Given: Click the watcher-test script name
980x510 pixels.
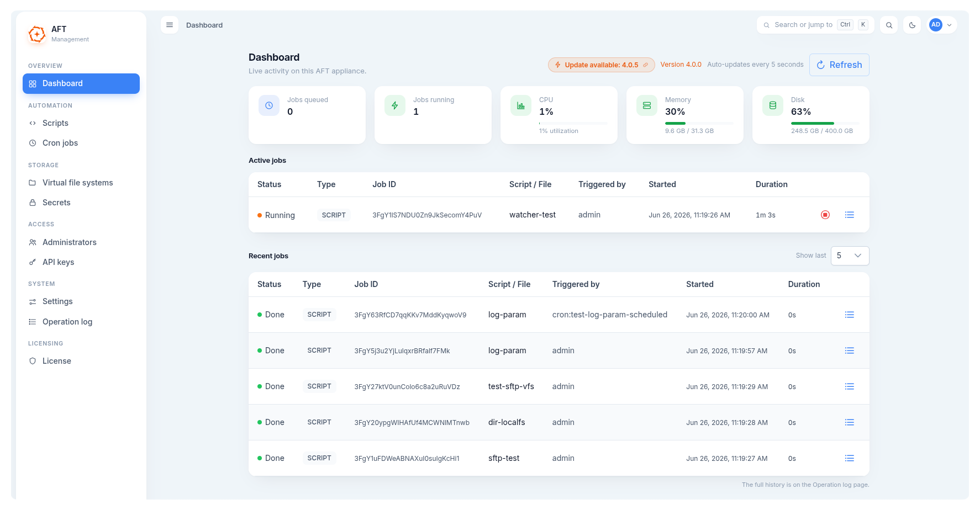Looking at the screenshot, I should (533, 215).
